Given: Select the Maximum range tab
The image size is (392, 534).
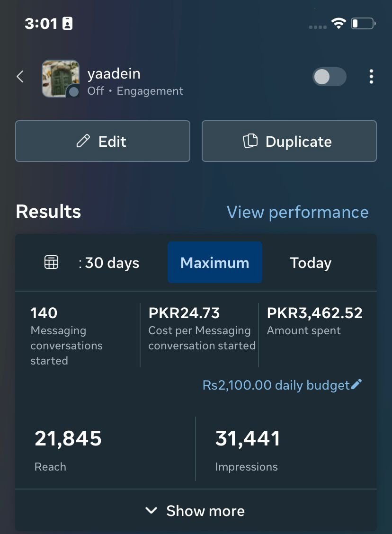Looking at the screenshot, I should [x=215, y=263].
